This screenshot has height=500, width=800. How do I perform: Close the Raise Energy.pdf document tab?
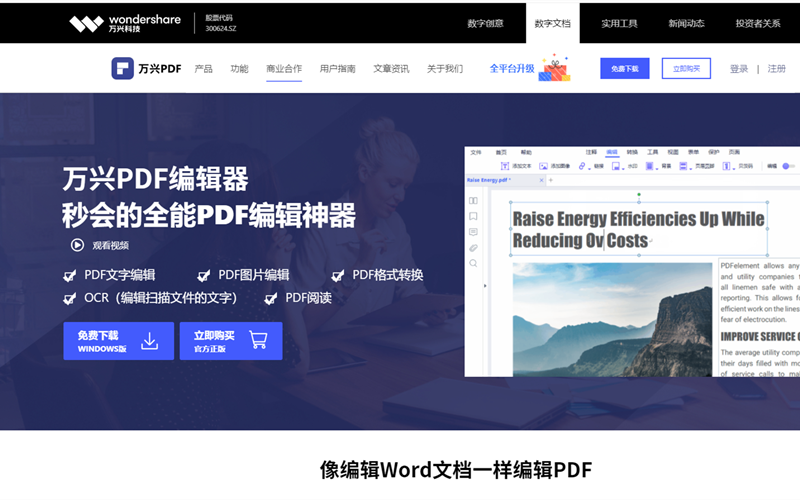pos(542,180)
